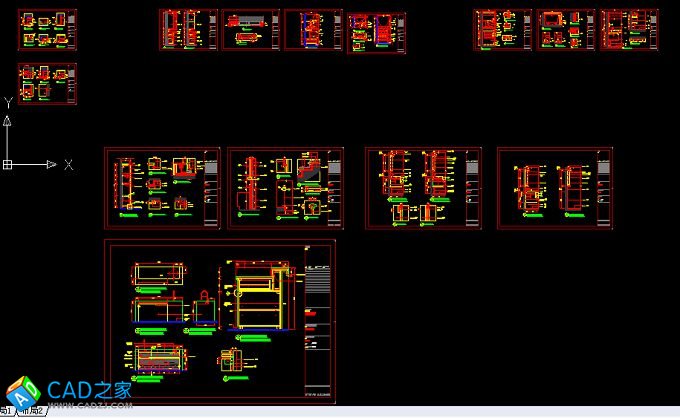Select the second sheet directly above the UCS icon
680x418 pixels.
click(x=47, y=84)
